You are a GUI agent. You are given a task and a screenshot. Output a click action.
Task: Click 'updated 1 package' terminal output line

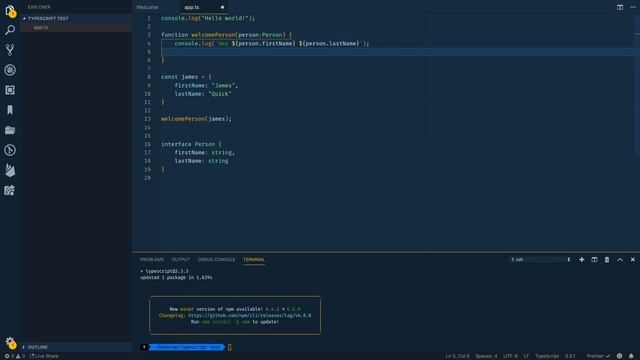coord(176,278)
